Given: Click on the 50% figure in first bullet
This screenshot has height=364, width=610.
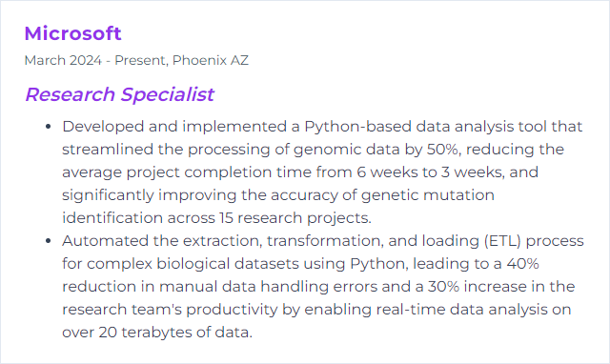Looking at the screenshot, I should tap(442, 150).
